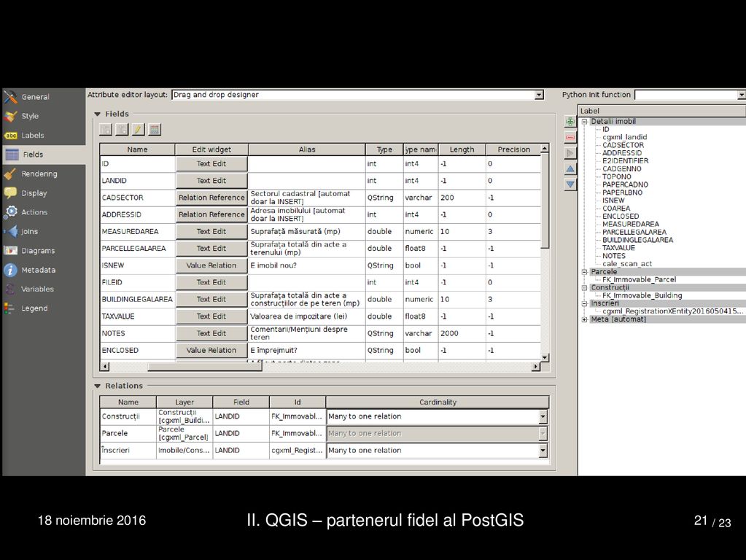This screenshot has width=746, height=560.
Task: Click Relation Reference for ADDRESSID
Action: 211,214
